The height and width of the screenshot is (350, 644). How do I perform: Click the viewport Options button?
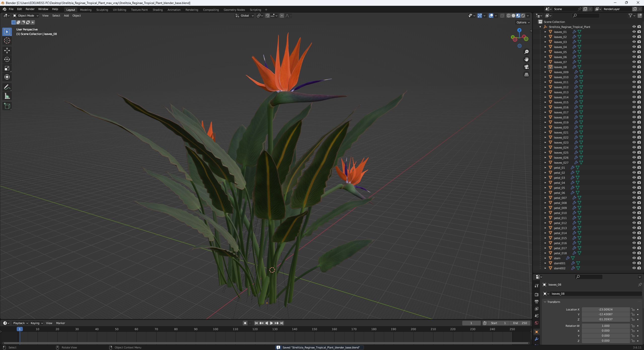coord(523,22)
